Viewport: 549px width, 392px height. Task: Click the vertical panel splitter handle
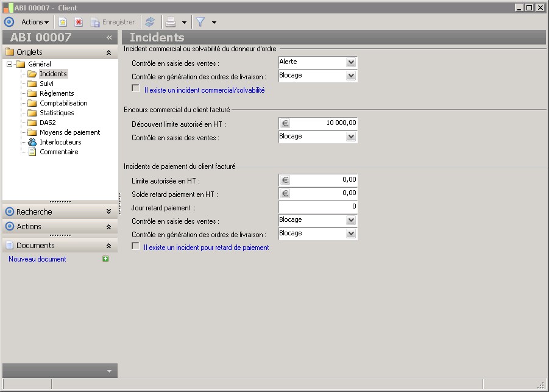[x=120, y=204]
